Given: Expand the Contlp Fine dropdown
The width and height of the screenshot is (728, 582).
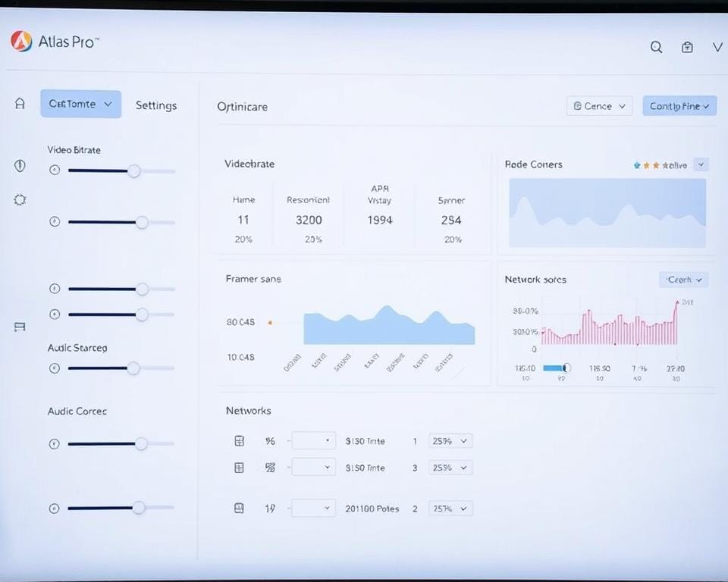Looking at the screenshot, I should pyautogui.click(x=679, y=106).
